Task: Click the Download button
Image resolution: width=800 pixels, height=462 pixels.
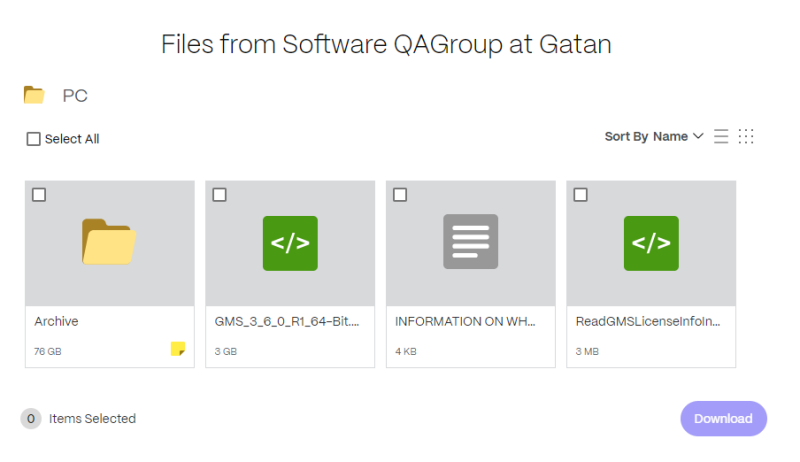Action: click(x=723, y=419)
